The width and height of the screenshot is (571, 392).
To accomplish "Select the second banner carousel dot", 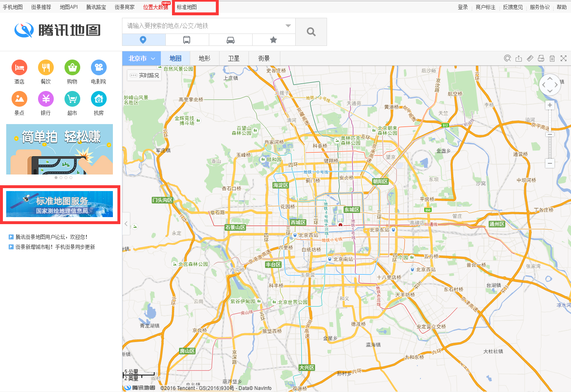I will 61,178.
